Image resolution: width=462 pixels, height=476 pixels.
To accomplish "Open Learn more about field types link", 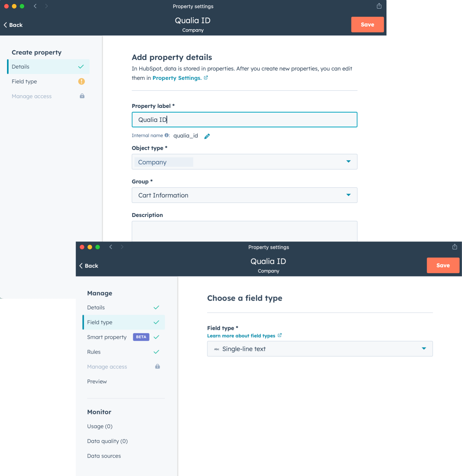I will 241,336.
